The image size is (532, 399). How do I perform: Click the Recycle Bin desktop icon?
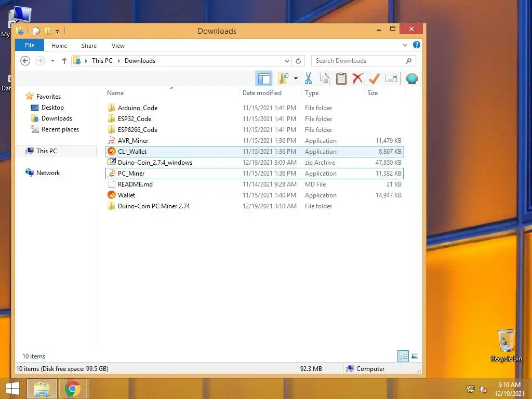click(506, 345)
